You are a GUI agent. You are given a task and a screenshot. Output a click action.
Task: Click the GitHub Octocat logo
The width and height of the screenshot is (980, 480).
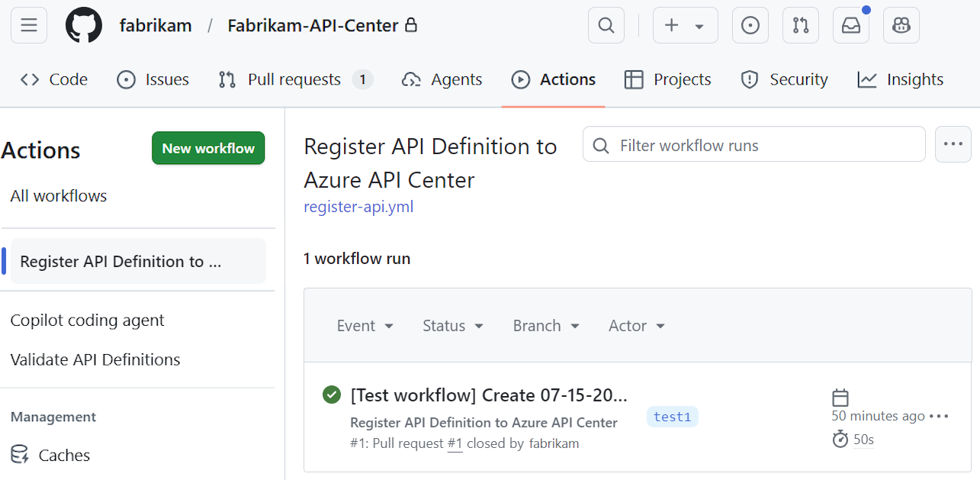(x=83, y=24)
